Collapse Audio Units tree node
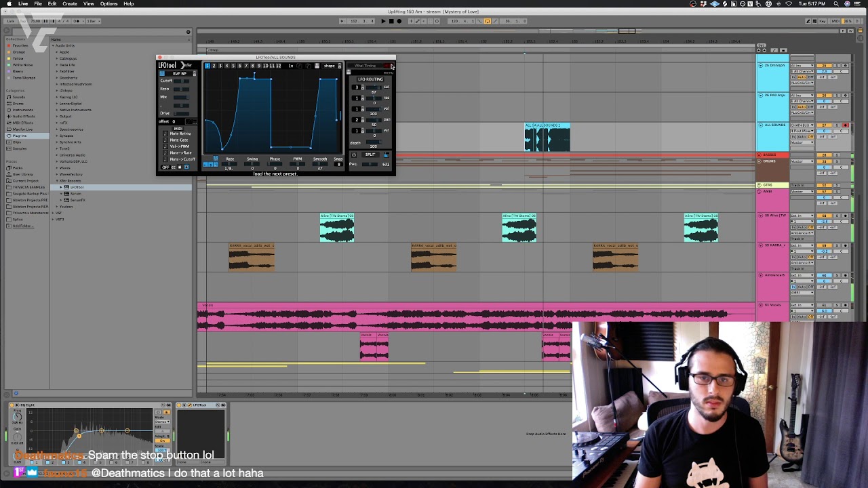 [x=53, y=45]
